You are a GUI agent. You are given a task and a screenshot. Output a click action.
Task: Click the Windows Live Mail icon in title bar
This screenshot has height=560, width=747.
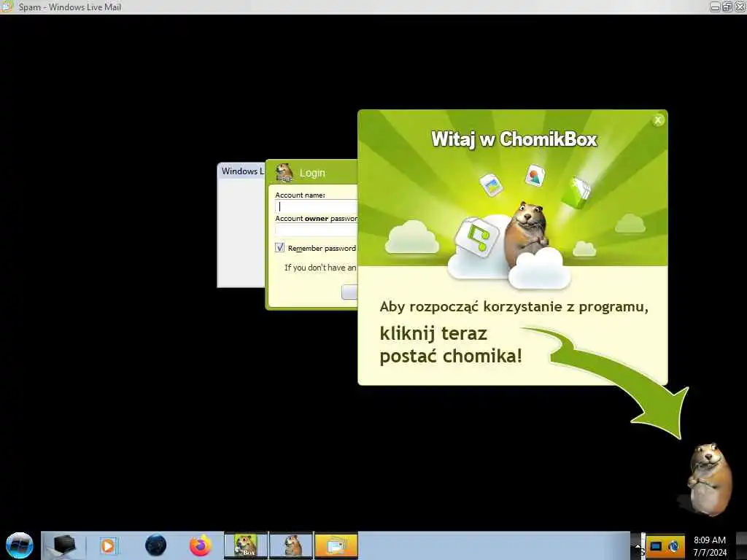7,7
